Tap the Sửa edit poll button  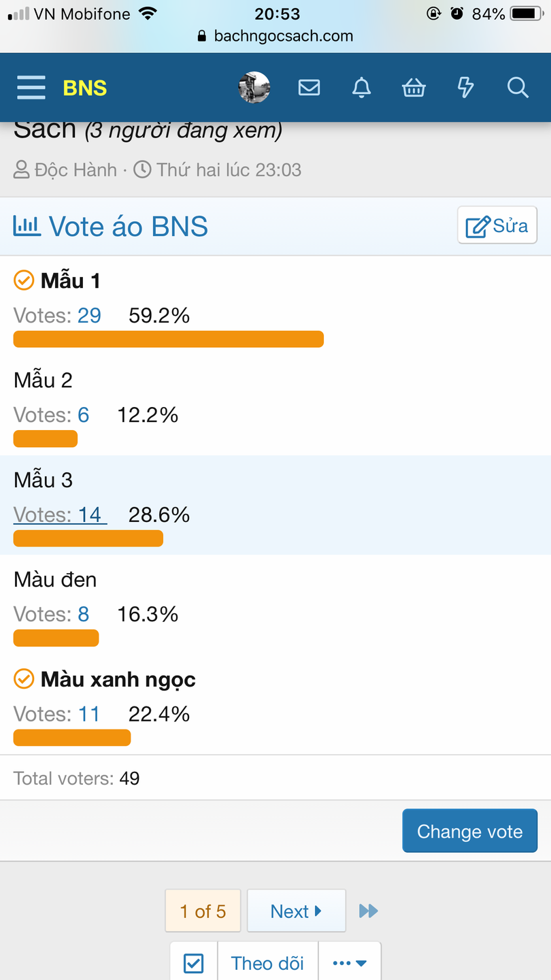(497, 225)
